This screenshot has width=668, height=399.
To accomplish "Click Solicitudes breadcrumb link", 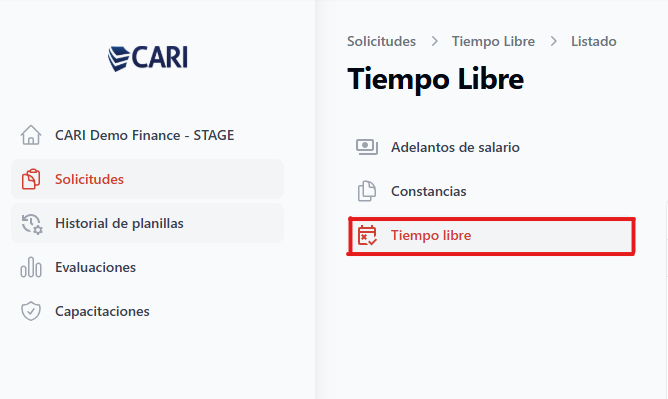I will coord(381,41).
